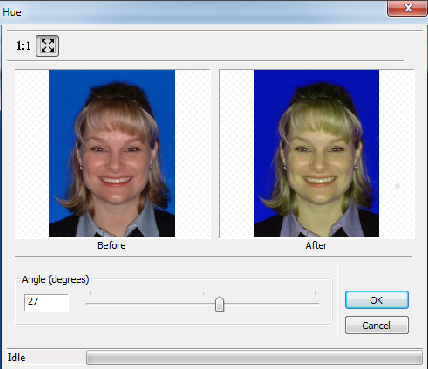
Task: Click slider track left of the handle
Action: [x=150, y=304]
